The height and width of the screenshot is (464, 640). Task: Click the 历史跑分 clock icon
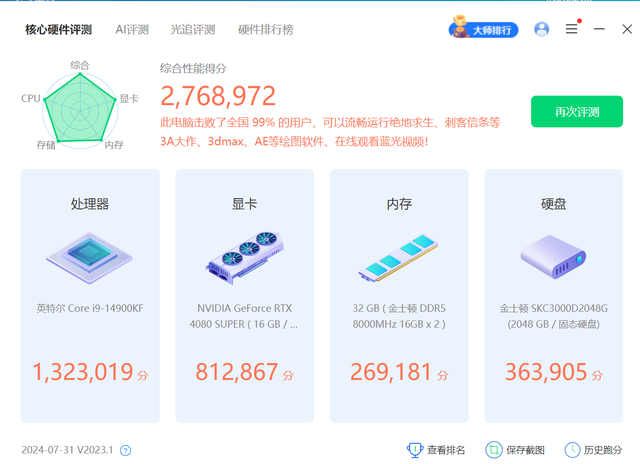(572, 450)
